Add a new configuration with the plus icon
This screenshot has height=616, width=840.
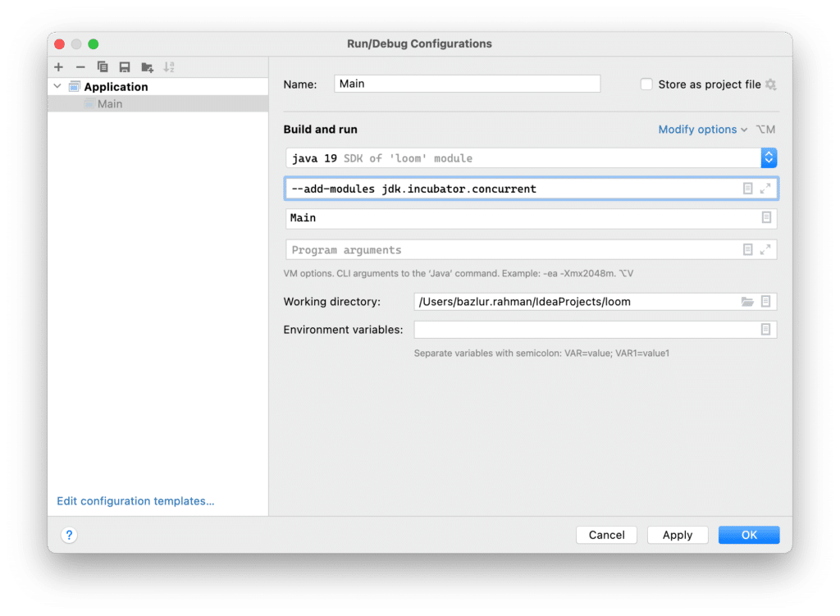(58, 67)
